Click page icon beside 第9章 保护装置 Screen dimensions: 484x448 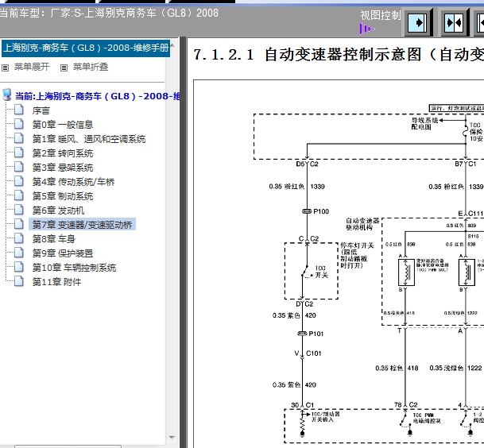pos(19,253)
